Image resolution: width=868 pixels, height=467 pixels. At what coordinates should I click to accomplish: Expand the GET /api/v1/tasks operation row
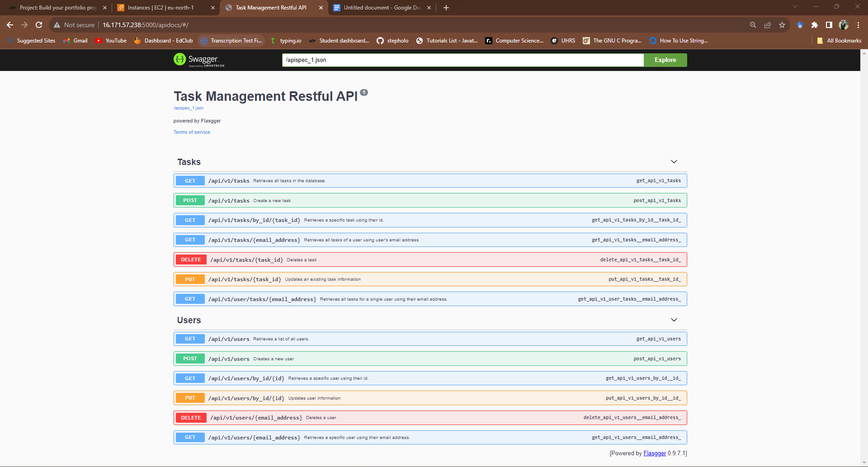(429, 180)
